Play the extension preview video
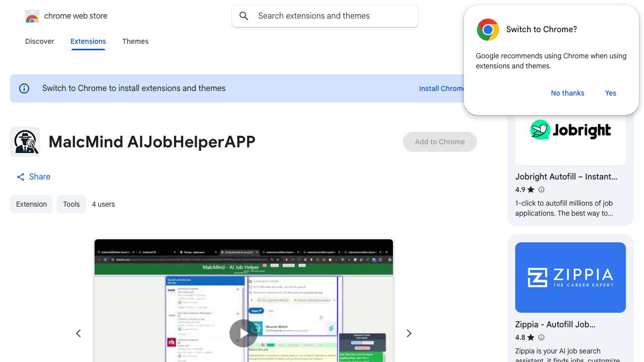 [244, 333]
